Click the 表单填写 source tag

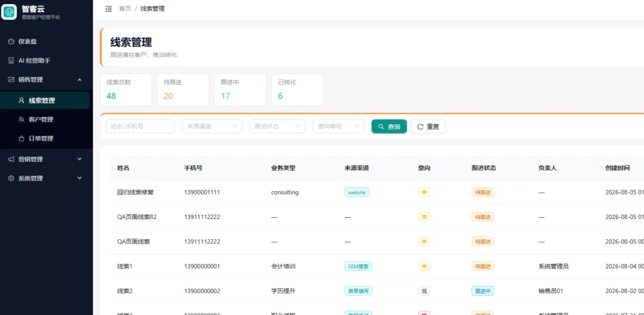pos(358,291)
